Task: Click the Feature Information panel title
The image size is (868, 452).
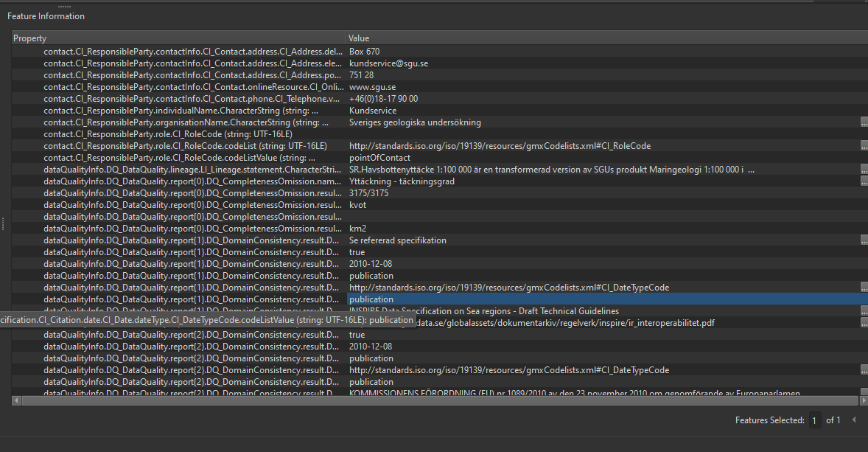Action: 46,16
